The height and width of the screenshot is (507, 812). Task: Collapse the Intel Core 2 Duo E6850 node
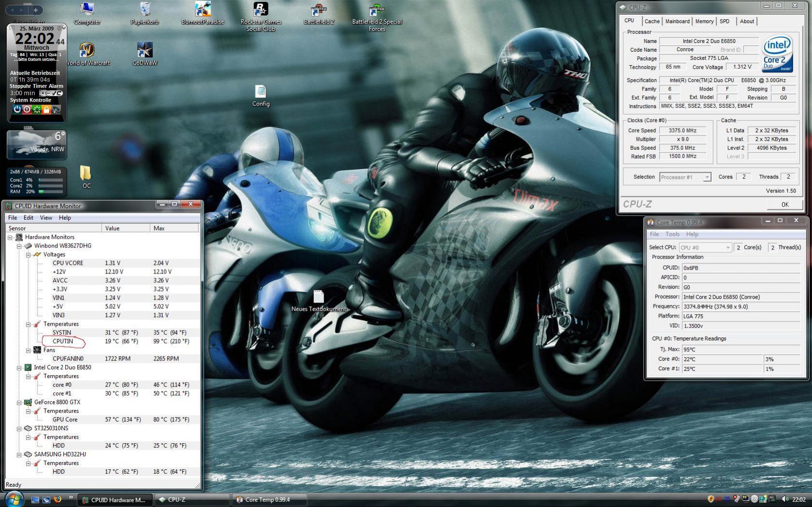[x=19, y=368]
